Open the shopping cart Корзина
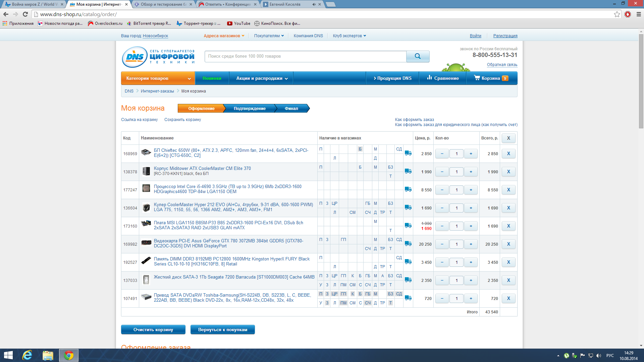Viewport: 644px width, 362px height. click(491, 78)
